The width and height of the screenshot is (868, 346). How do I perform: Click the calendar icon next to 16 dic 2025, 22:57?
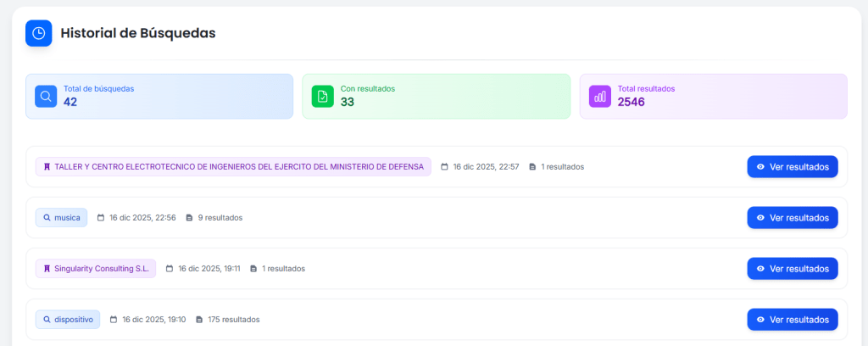point(444,167)
